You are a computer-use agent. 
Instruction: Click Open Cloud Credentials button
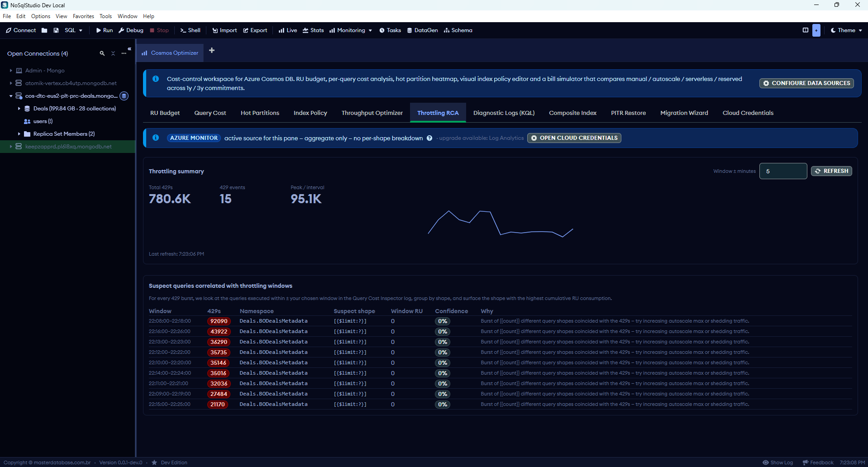(x=574, y=138)
